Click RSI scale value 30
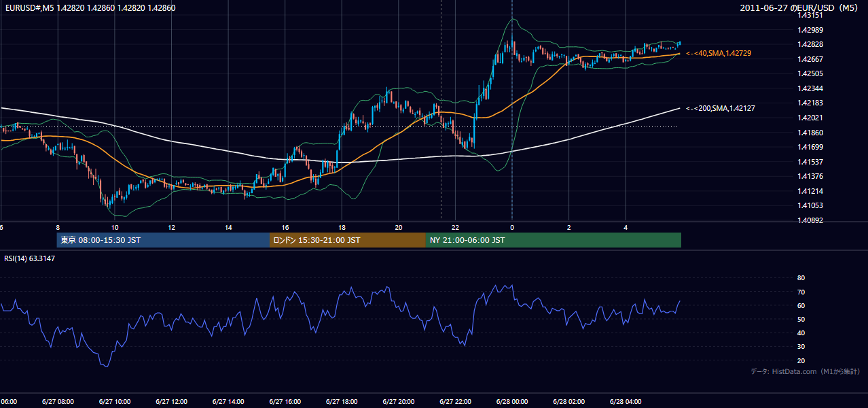This screenshot has height=408, width=868. [801, 347]
